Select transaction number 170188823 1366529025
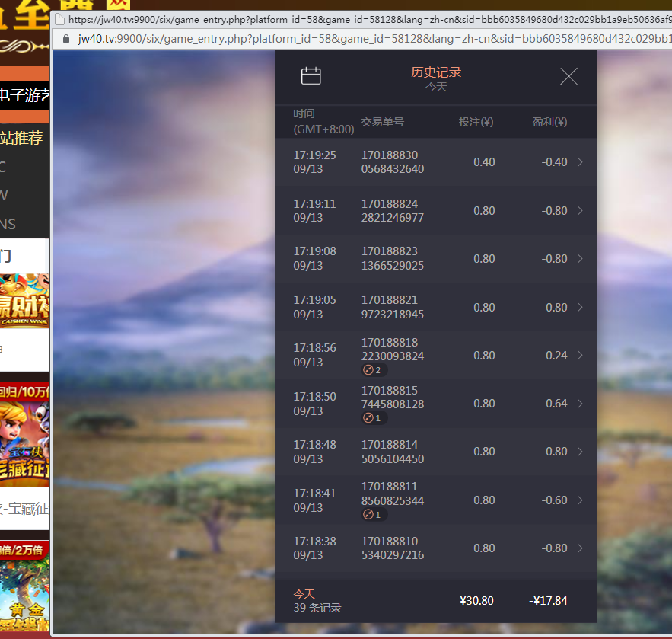The height and width of the screenshot is (639, 672). 393,259
